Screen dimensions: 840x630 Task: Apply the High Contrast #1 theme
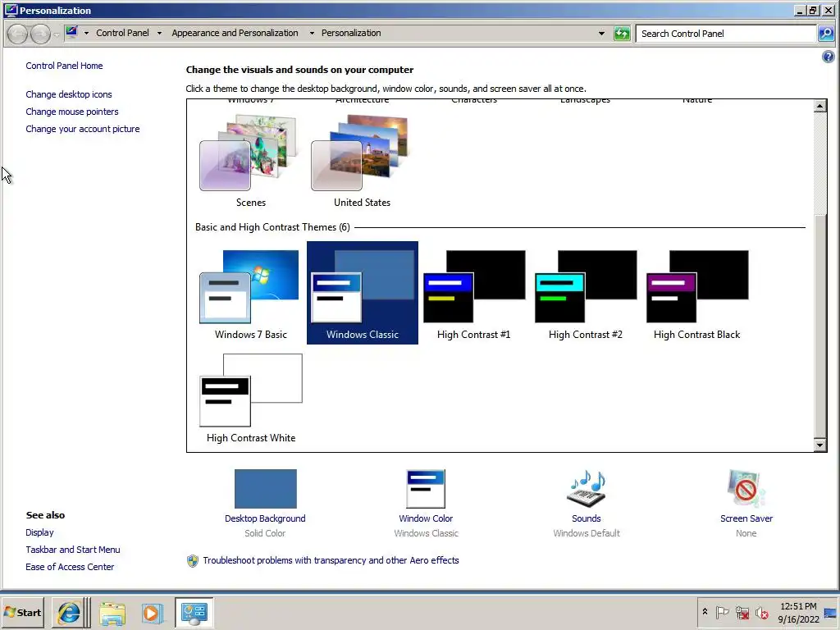pos(473,293)
